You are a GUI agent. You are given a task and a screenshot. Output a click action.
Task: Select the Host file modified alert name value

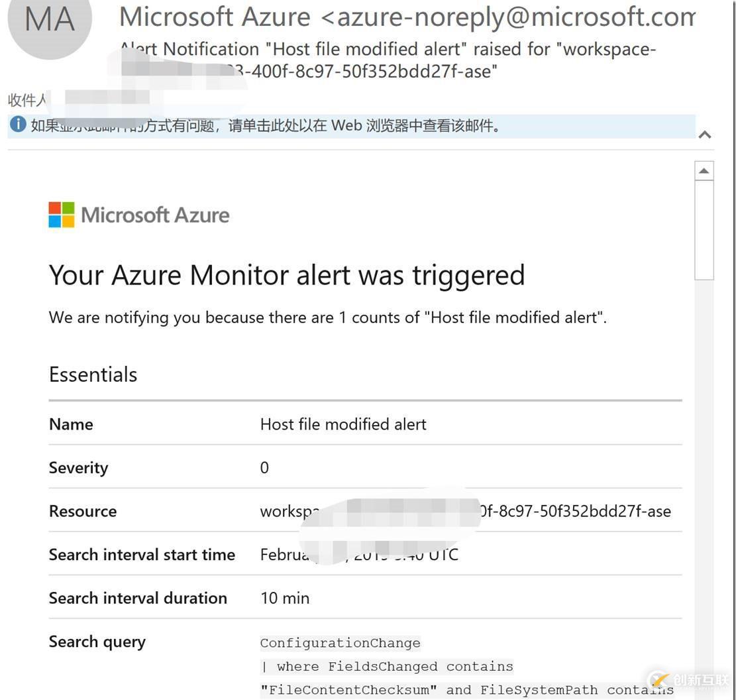click(342, 424)
